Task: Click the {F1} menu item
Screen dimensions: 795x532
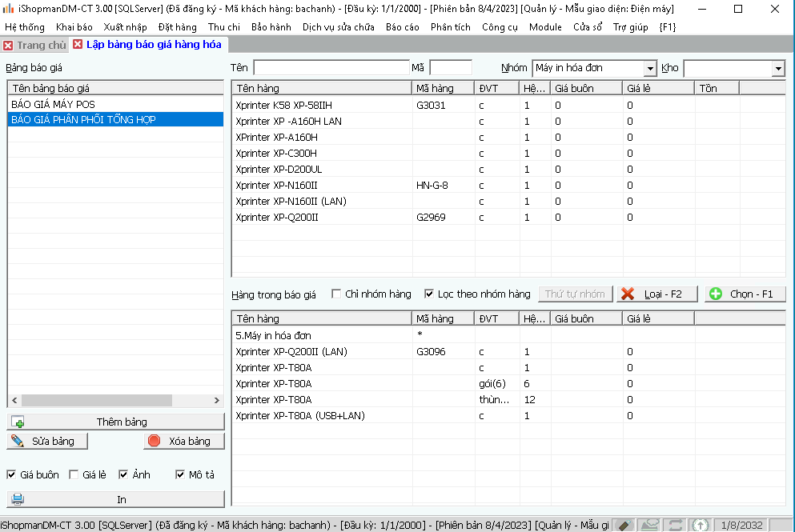Action: [x=668, y=27]
